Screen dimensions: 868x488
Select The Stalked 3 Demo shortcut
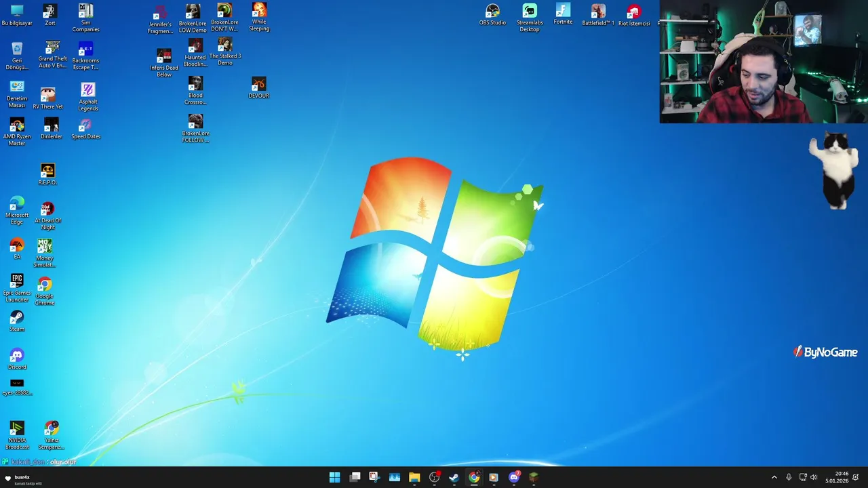coord(225,52)
